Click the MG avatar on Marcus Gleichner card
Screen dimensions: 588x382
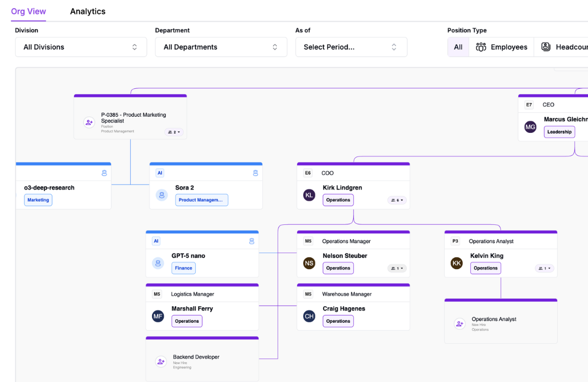coord(530,127)
